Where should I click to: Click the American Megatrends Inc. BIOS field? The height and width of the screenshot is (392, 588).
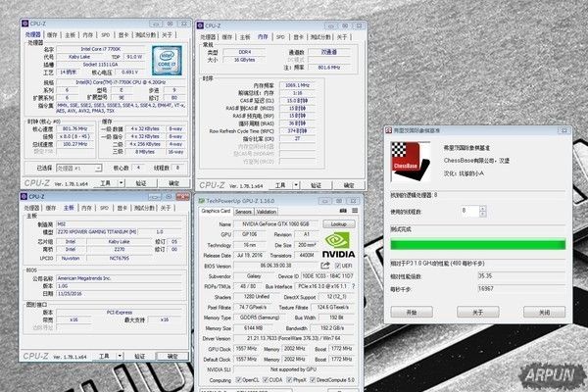click(x=119, y=278)
